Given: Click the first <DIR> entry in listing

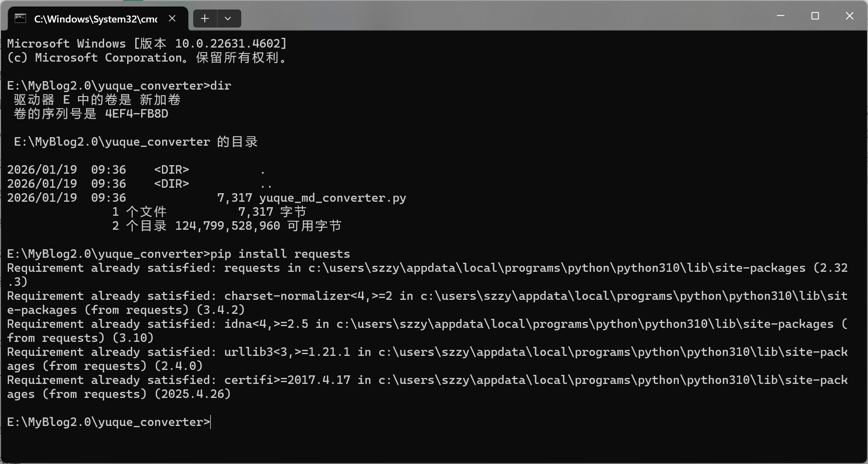Looking at the screenshot, I should [x=172, y=170].
